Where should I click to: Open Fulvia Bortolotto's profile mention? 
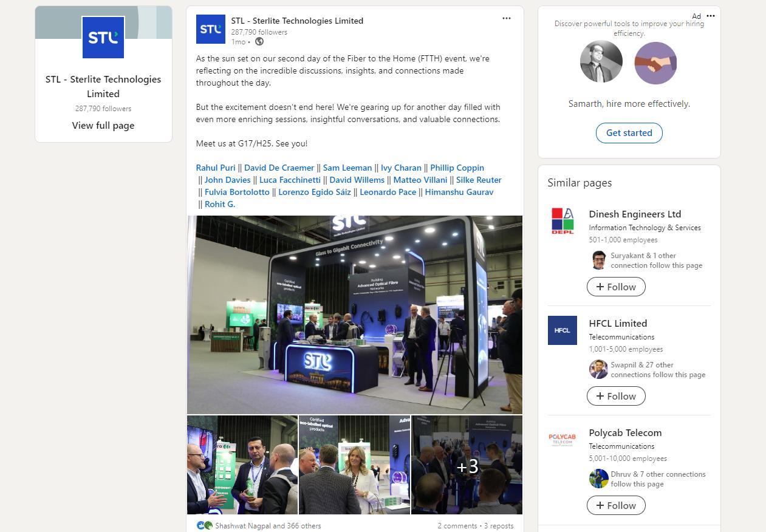tap(237, 192)
